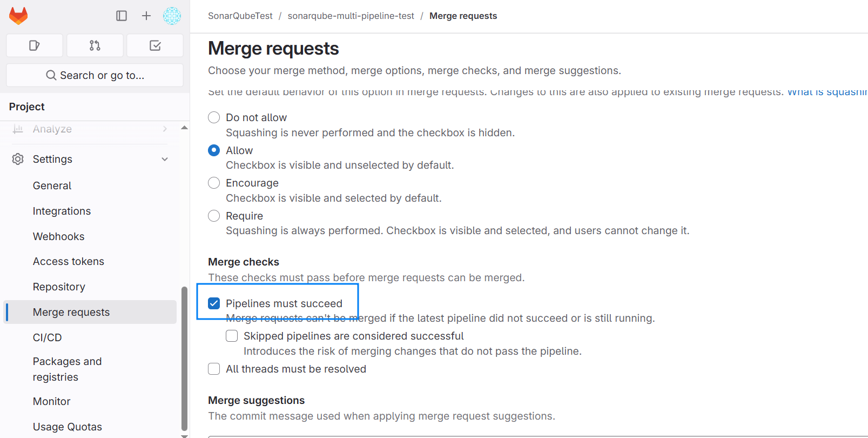The image size is (868, 438).
Task: Select the Do not allow squash option
Action: coord(214,117)
